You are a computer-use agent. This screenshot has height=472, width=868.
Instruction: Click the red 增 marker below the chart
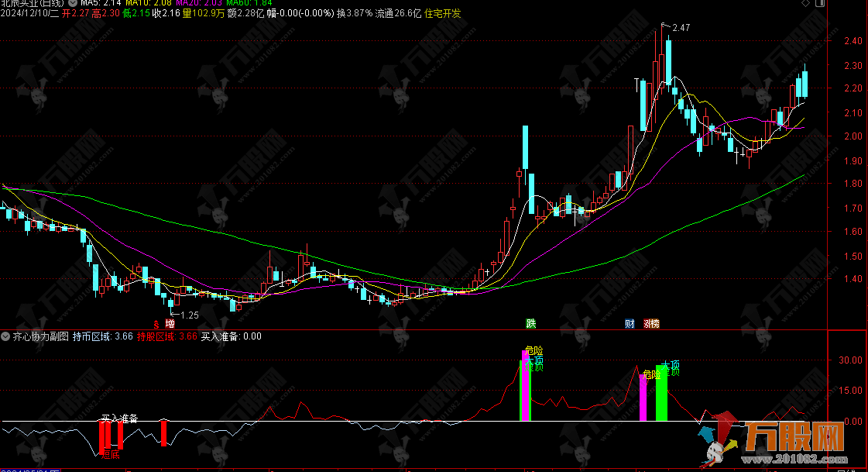170,323
